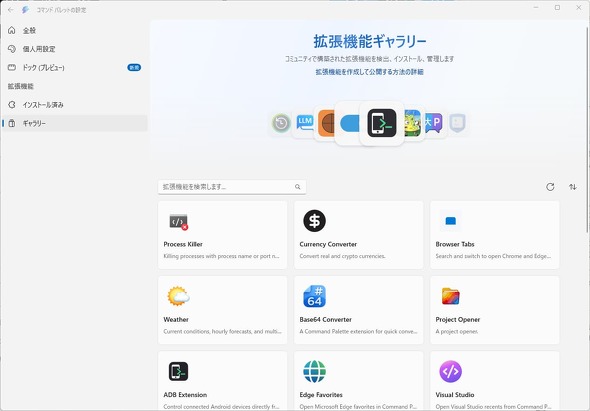Choose the ADB Extension card
Viewport: 590px width, 411px height.
pyautogui.click(x=222, y=381)
